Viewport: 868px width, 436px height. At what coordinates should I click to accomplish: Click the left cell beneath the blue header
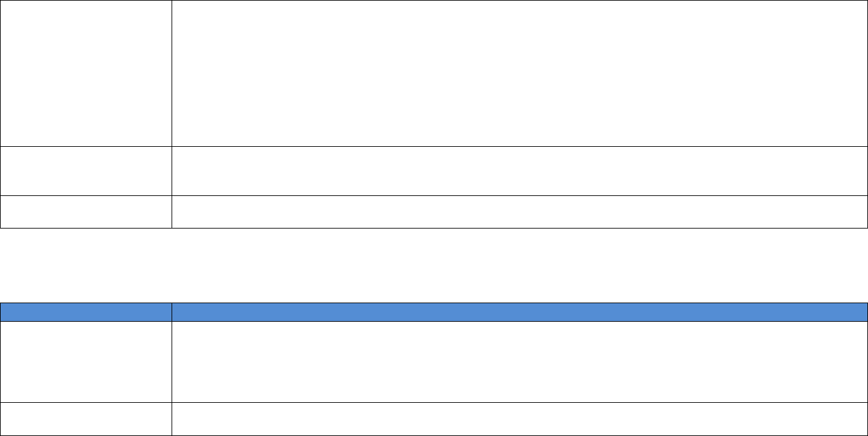pyautogui.click(x=86, y=361)
